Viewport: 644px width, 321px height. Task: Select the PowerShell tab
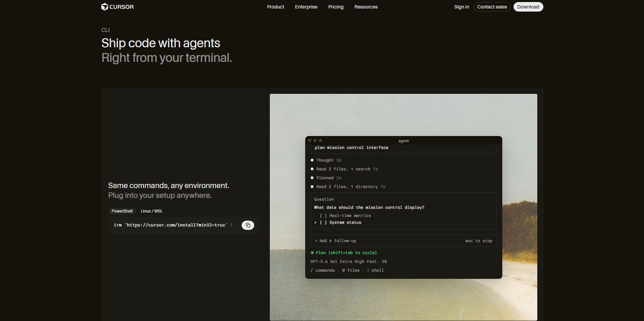coord(122,211)
